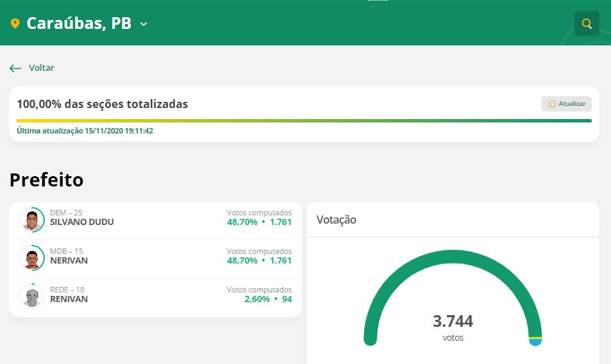Click the Votação panel header
Viewport: 611px width, 364px height.
(336, 220)
